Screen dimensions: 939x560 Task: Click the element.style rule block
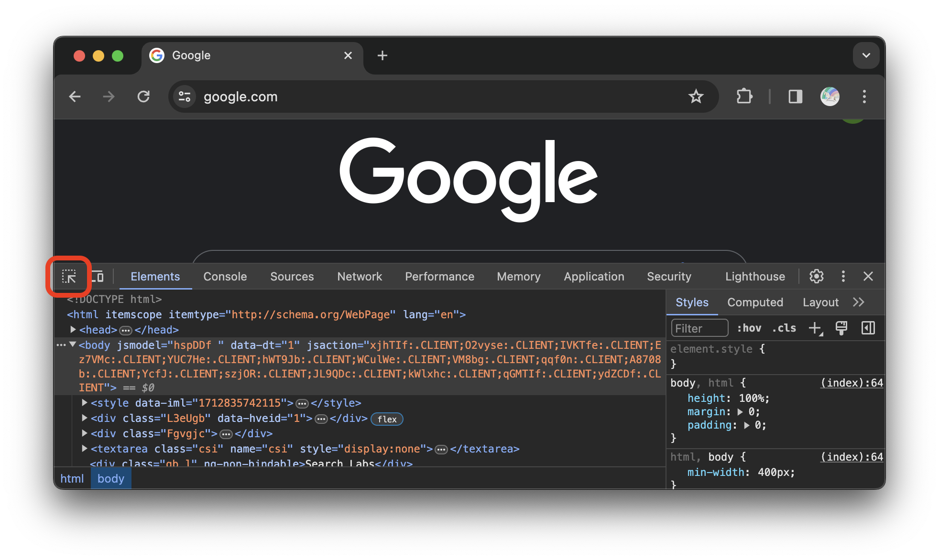coord(775,356)
